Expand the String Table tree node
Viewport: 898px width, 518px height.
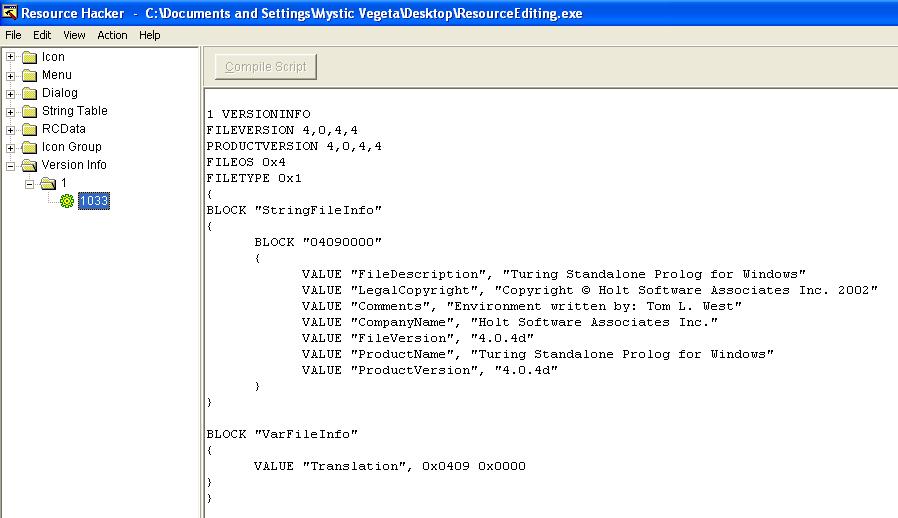pos(10,111)
